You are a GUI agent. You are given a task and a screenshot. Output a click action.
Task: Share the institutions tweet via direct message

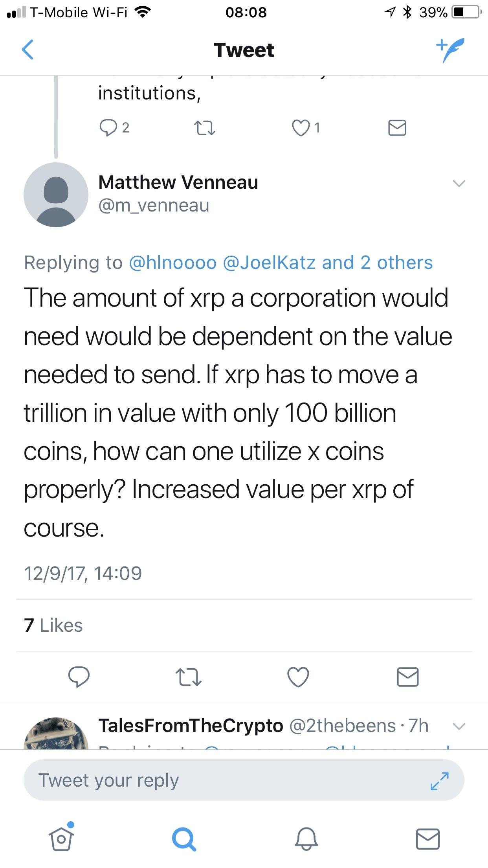(x=397, y=128)
